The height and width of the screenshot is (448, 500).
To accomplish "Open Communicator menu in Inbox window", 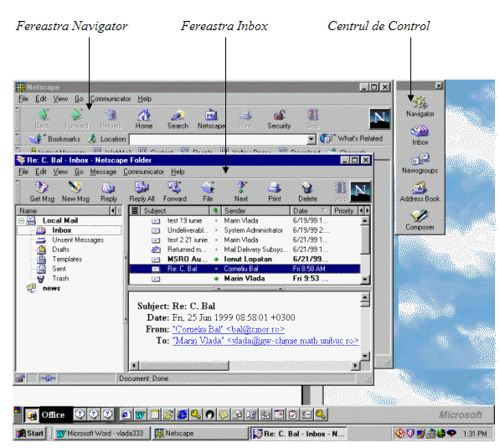I will pos(144,172).
